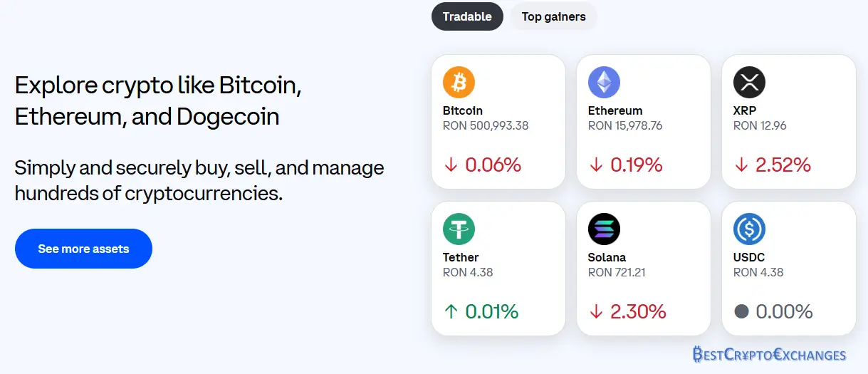868x374 pixels.
Task: Click the Ethereum diamond logo icon
Action: pos(604,83)
